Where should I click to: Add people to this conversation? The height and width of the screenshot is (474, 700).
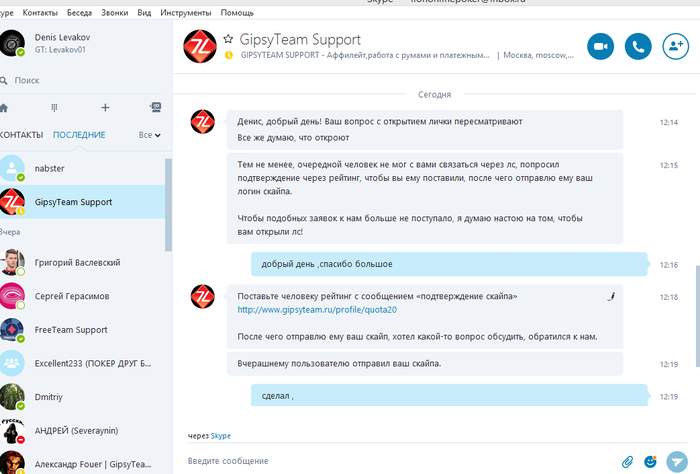(x=675, y=46)
